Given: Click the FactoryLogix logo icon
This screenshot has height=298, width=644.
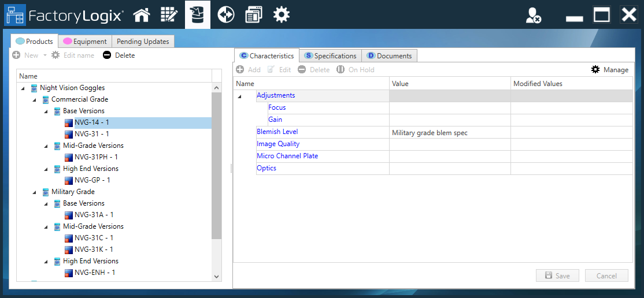Looking at the screenshot, I should pos(15,15).
